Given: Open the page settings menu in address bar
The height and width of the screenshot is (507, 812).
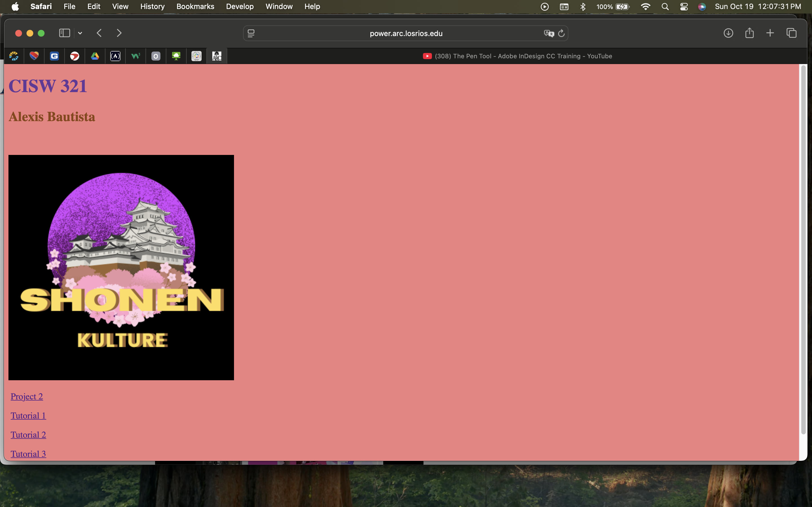Looking at the screenshot, I should (x=251, y=34).
